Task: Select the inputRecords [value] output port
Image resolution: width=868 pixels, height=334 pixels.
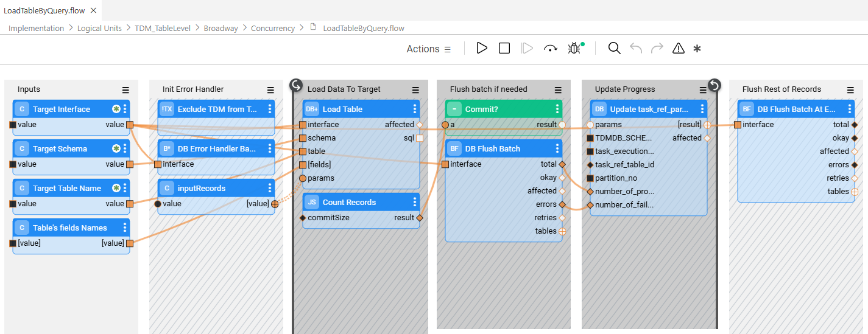Action: [x=275, y=204]
